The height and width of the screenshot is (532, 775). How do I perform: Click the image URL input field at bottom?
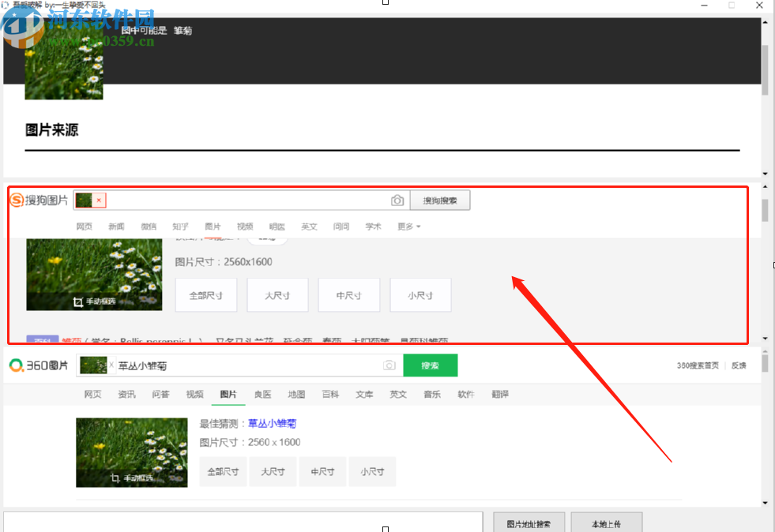(243, 522)
